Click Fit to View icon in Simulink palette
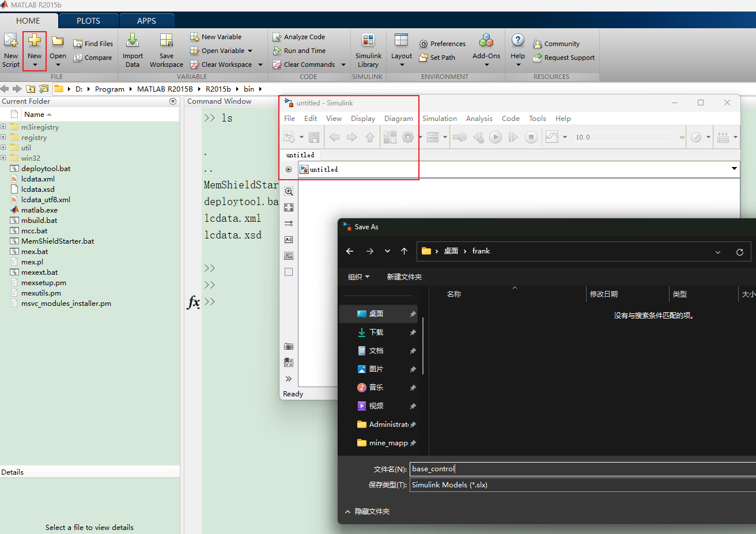Screen dimensions: 756x534 tap(289, 207)
